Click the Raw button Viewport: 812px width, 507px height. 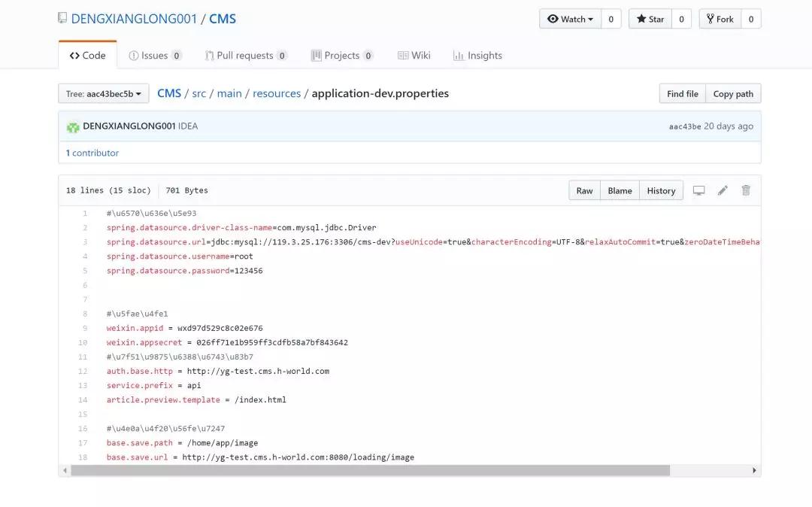584,190
